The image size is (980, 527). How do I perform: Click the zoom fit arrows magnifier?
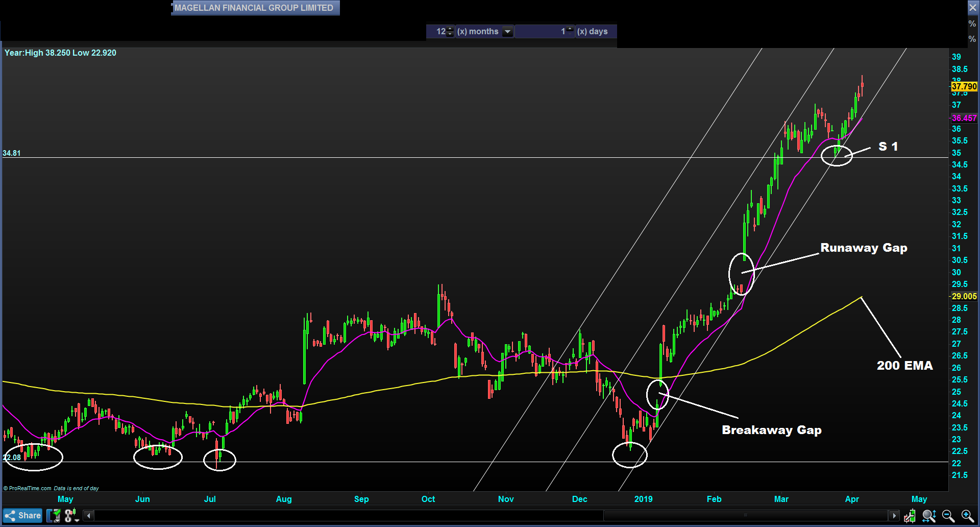click(x=929, y=516)
